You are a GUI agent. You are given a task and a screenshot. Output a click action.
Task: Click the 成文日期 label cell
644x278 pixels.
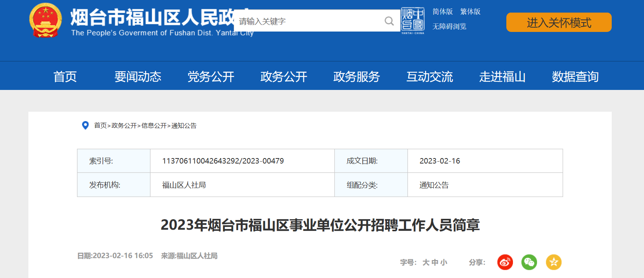point(371,161)
